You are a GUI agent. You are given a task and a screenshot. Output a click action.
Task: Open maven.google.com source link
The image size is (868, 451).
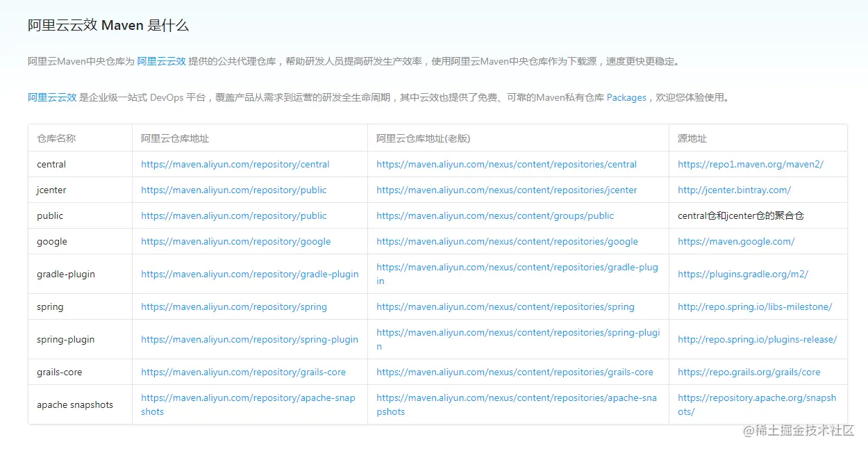pyautogui.click(x=737, y=242)
